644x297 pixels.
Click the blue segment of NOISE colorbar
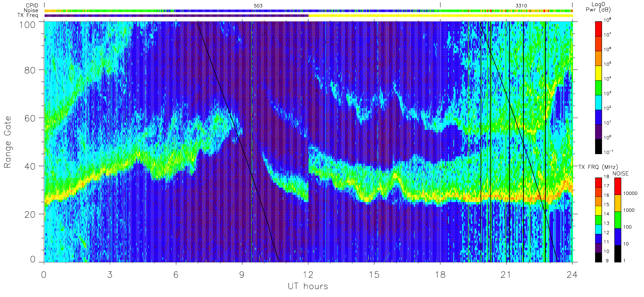[618, 237]
